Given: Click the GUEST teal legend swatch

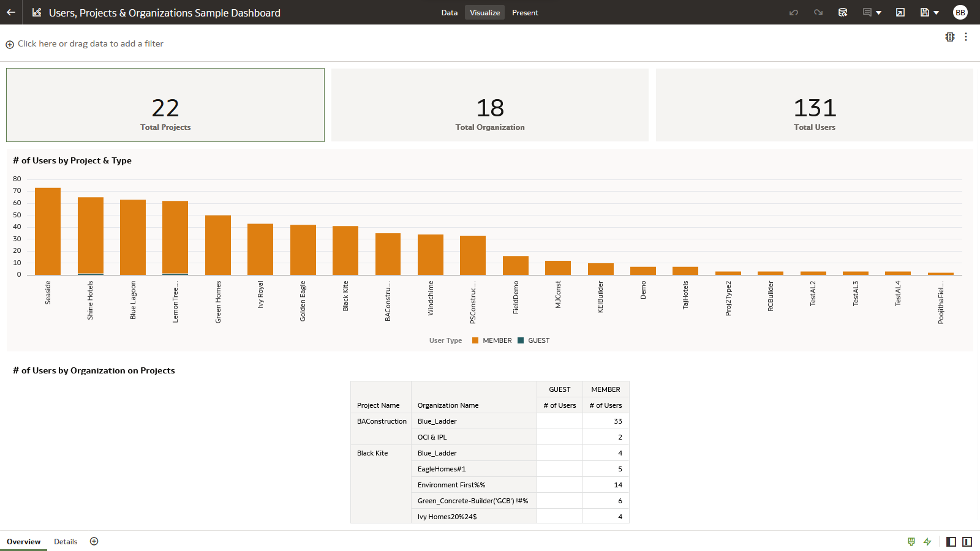Looking at the screenshot, I should click(x=521, y=340).
